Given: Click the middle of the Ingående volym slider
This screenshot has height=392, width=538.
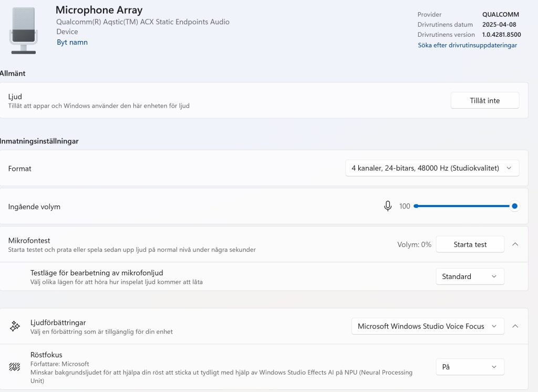Looking at the screenshot, I should click(464, 207).
